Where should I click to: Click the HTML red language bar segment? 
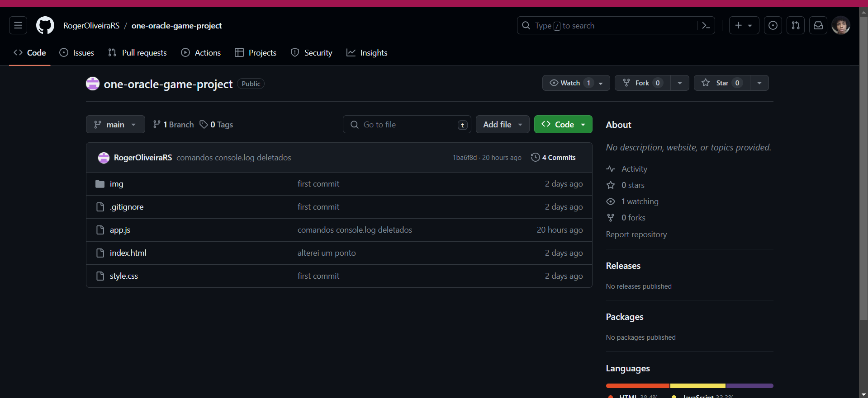tap(638, 386)
